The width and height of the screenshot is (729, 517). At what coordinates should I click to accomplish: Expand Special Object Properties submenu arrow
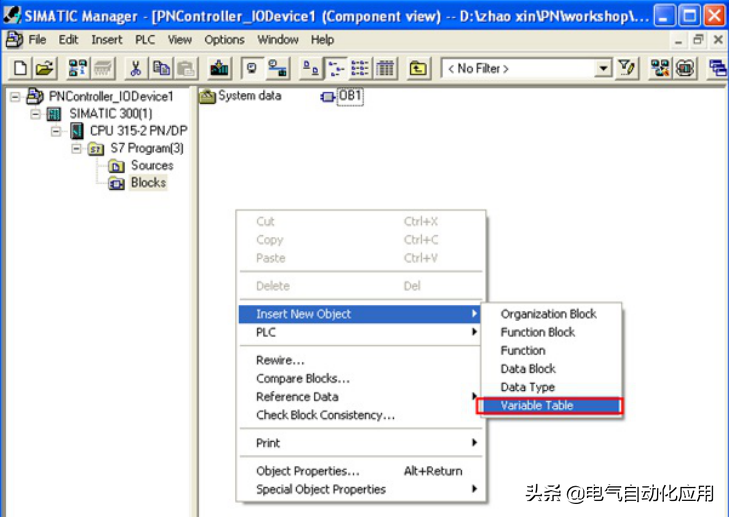pyautogui.click(x=474, y=489)
